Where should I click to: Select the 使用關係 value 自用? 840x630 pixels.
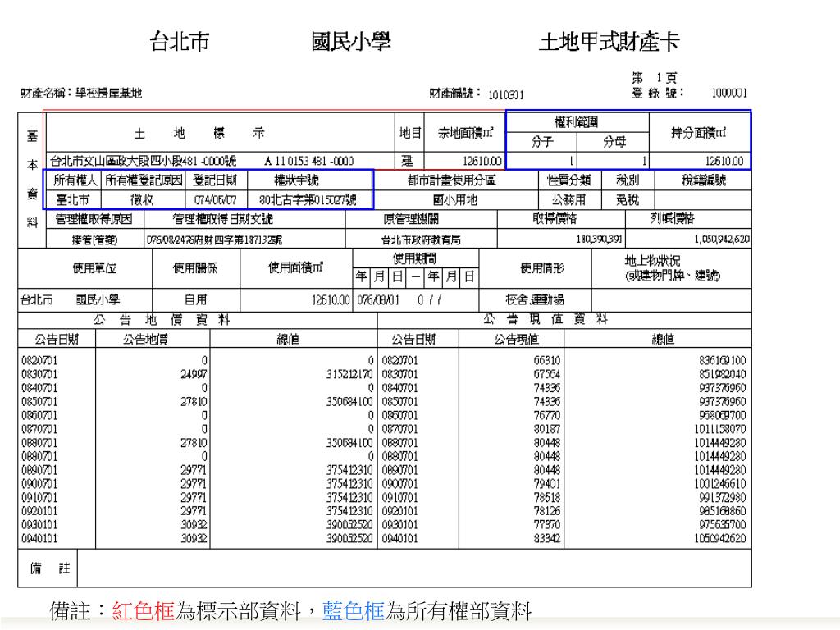(x=195, y=299)
